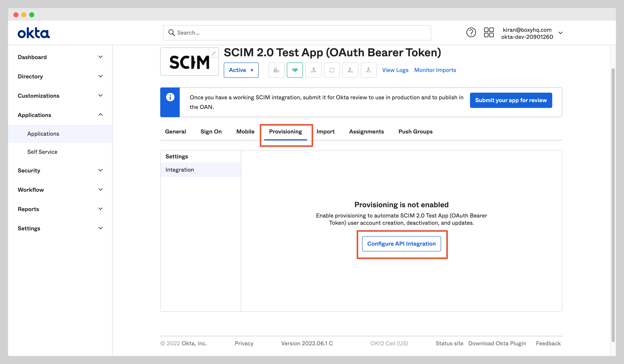Select the user provisioning-to-app icon
The image size is (624, 364).
tap(350, 70)
